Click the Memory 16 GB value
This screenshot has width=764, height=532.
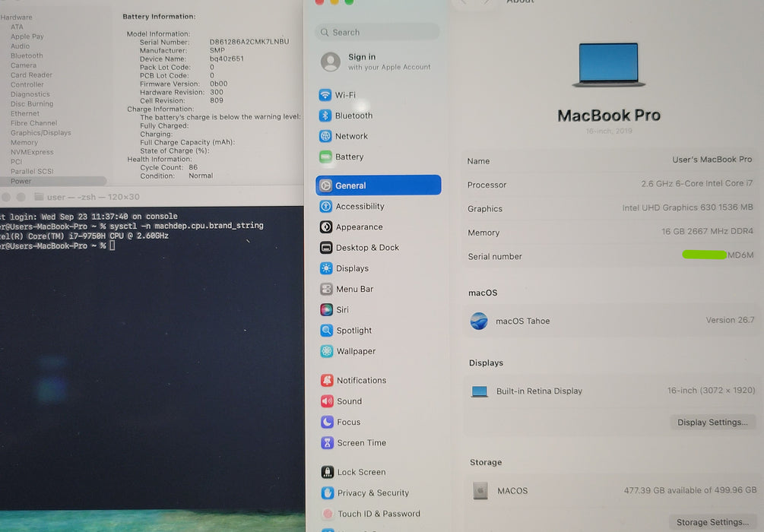[707, 231]
